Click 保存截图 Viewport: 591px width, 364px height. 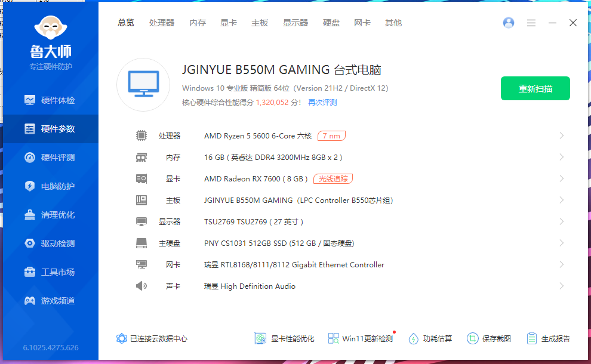pos(489,339)
